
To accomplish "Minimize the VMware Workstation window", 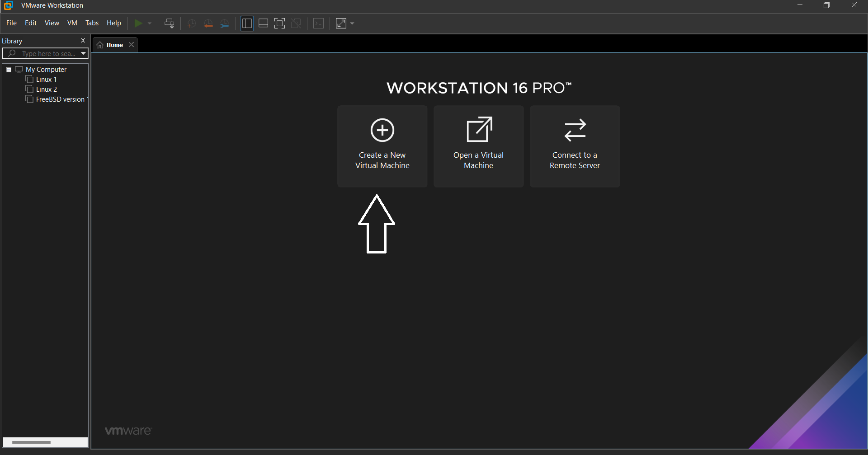I will click(800, 5).
